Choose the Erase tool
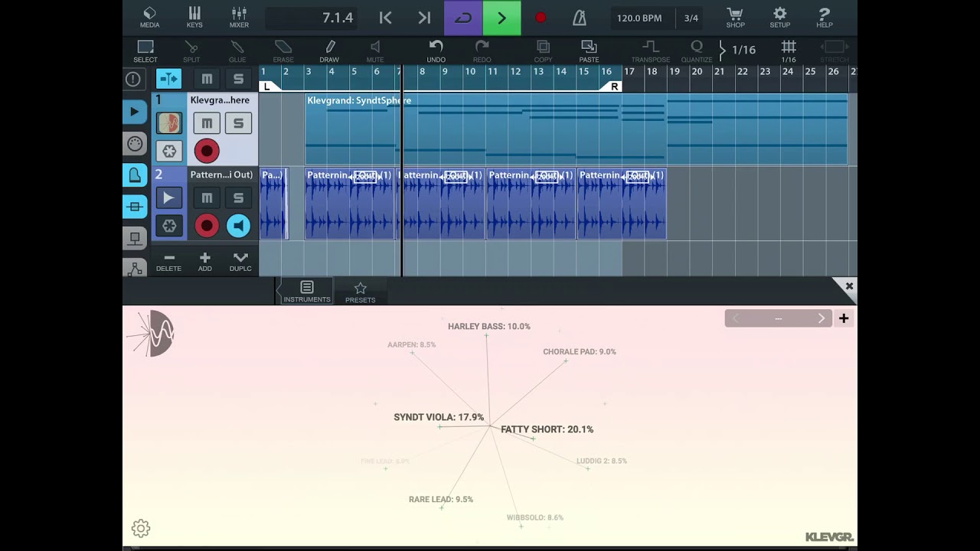 pyautogui.click(x=283, y=51)
